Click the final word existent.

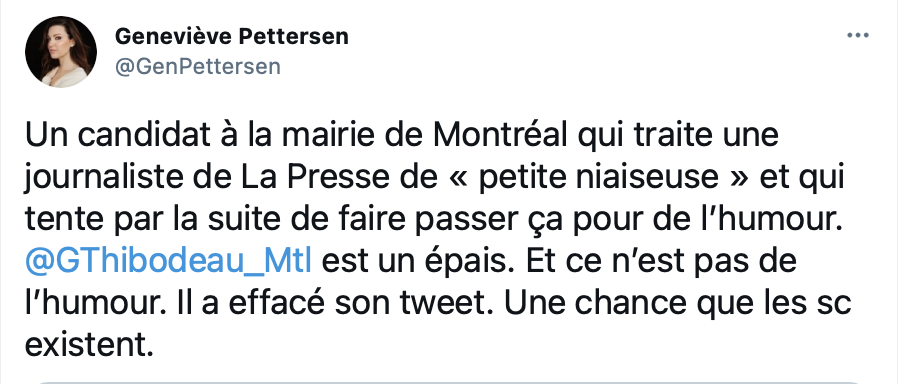pyautogui.click(x=90, y=345)
